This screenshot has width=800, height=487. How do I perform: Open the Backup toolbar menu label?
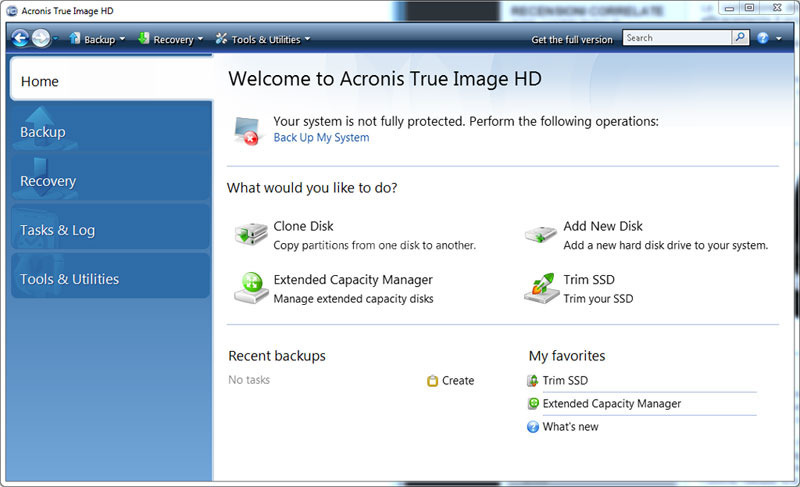99,39
